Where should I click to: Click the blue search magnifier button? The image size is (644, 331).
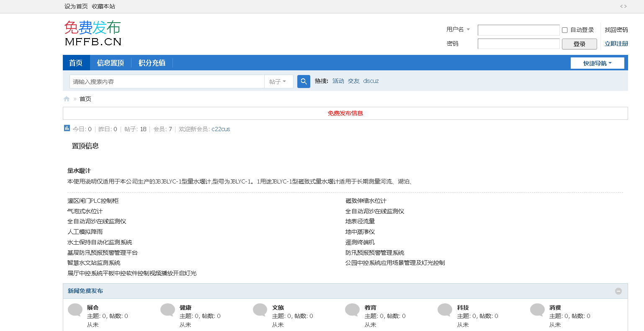[304, 81]
